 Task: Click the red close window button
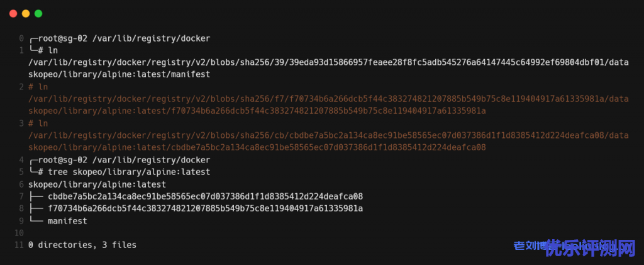pos(13,13)
